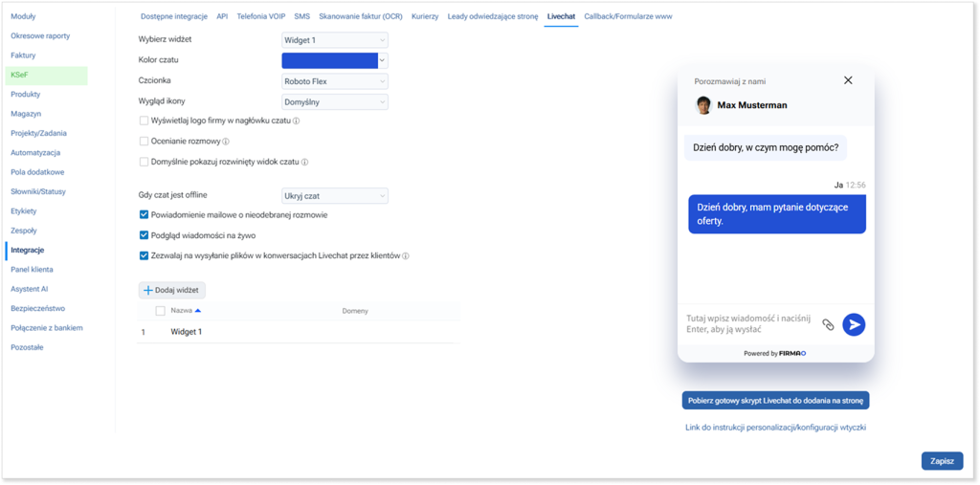Click the Zapisz button

click(x=942, y=461)
